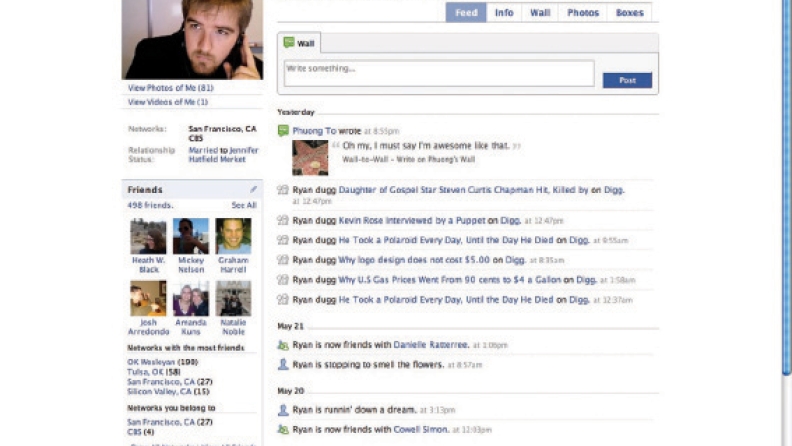Open Amanda Kuns's photo thumbnail
The width and height of the screenshot is (792, 446).
(x=191, y=299)
